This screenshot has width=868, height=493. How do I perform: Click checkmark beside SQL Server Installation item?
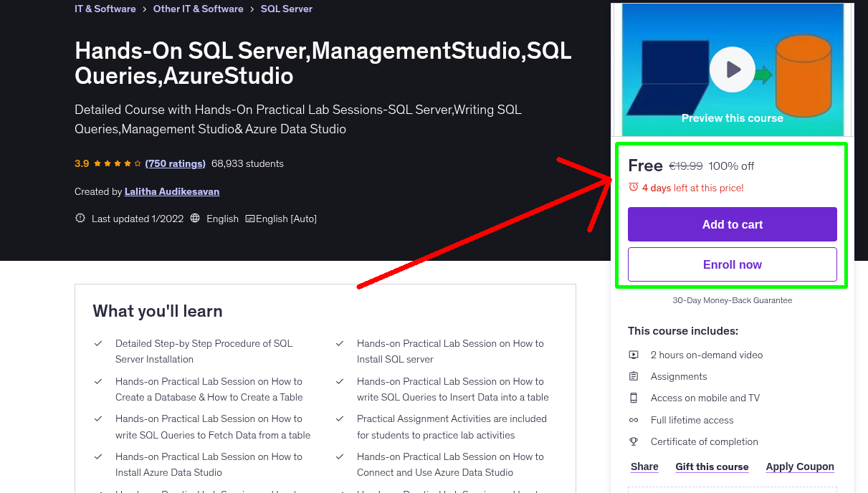coord(98,344)
